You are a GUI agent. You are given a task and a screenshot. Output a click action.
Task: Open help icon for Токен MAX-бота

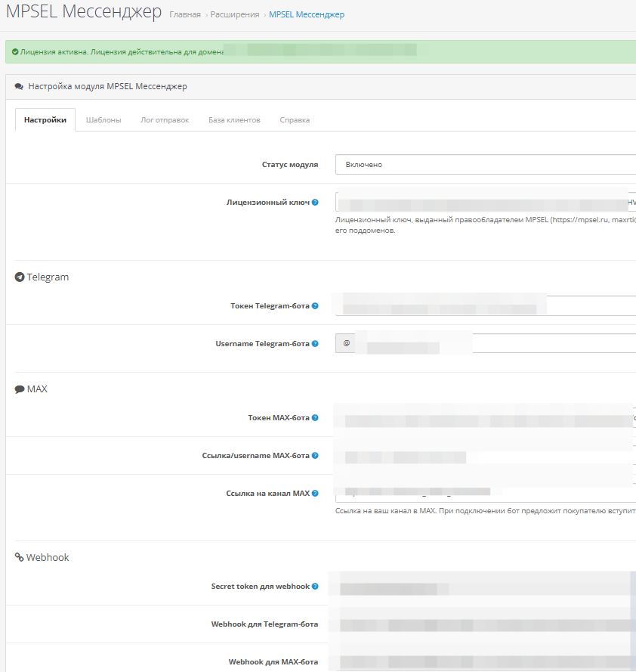(315, 418)
